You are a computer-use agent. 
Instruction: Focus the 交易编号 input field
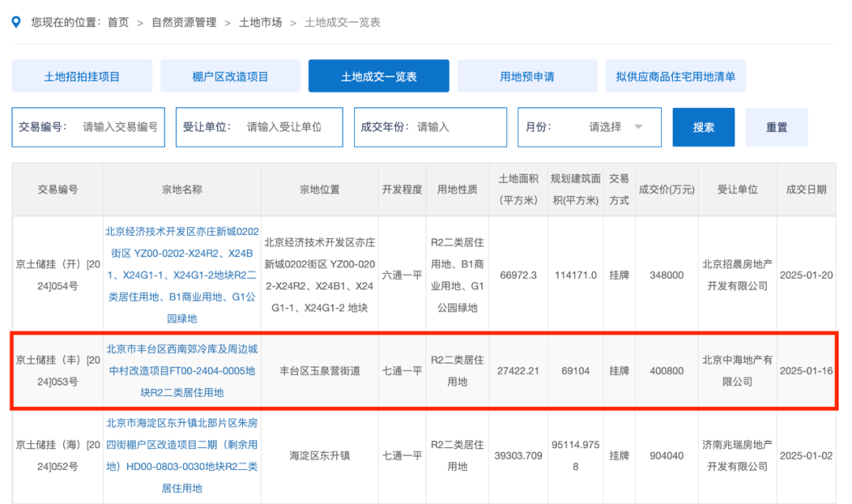[120, 127]
